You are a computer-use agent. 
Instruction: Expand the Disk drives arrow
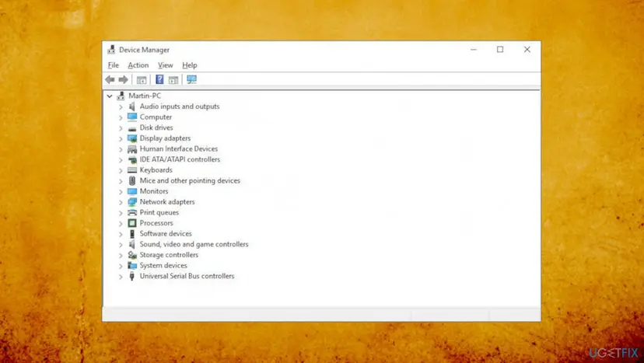(x=121, y=128)
